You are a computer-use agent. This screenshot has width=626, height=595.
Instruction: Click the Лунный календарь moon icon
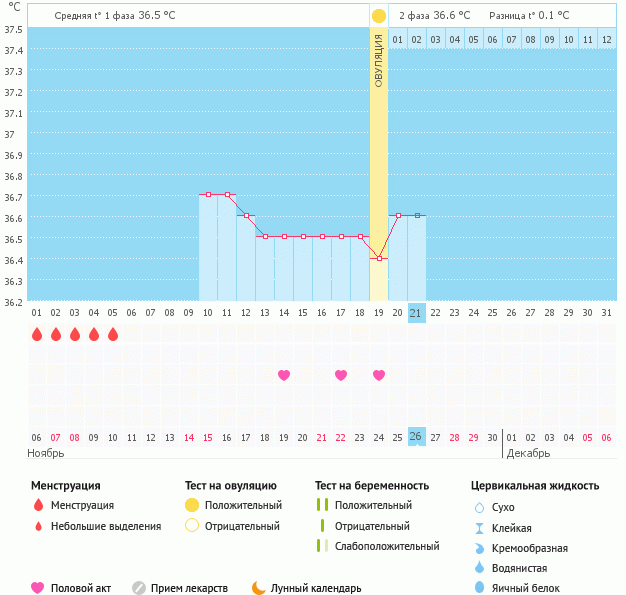[x=259, y=588]
